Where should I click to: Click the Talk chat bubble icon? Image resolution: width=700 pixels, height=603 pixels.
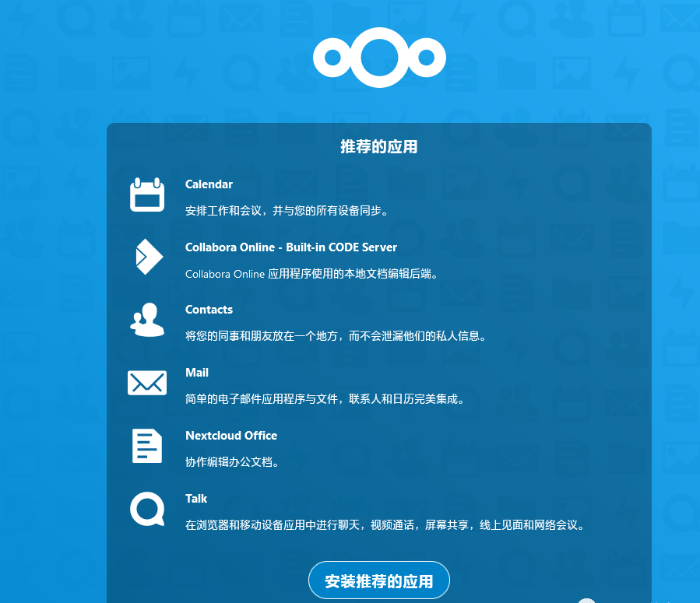click(147, 509)
